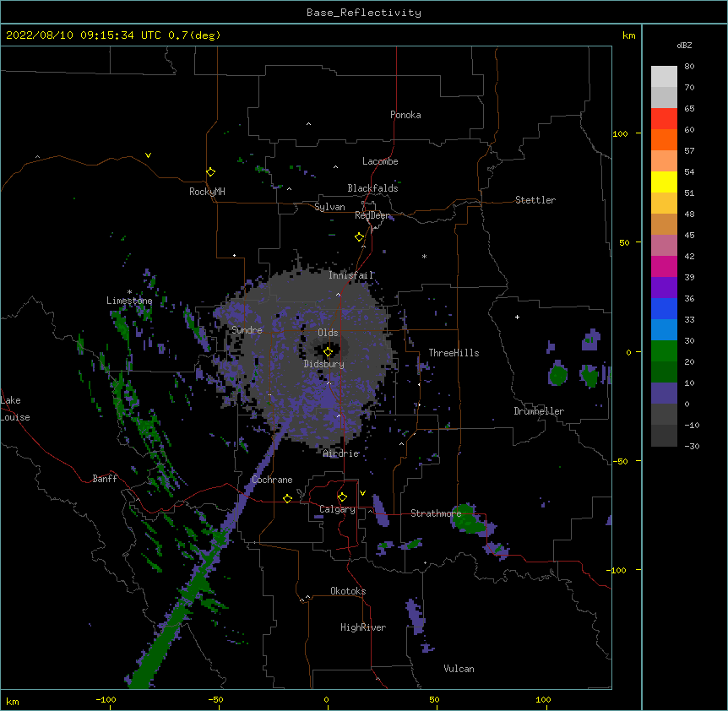Click the yellow V marker east of Calgary
This screenshot has height=711, width=728.
[362, 493]
